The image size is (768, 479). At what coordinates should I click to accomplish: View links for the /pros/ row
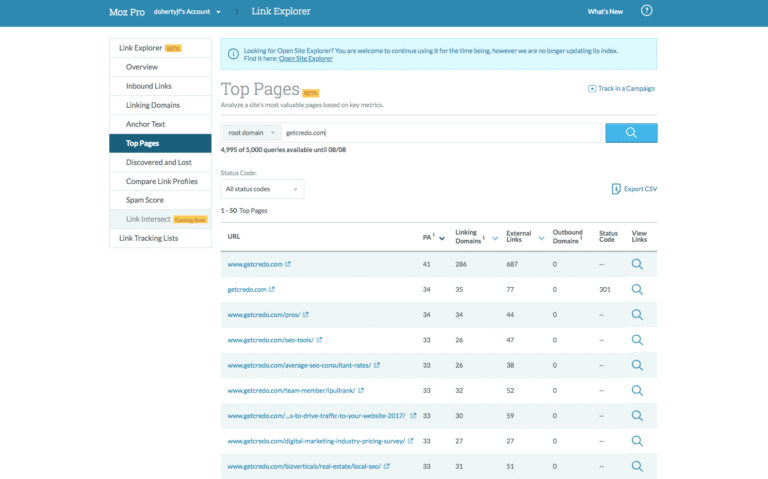(637, 315)
